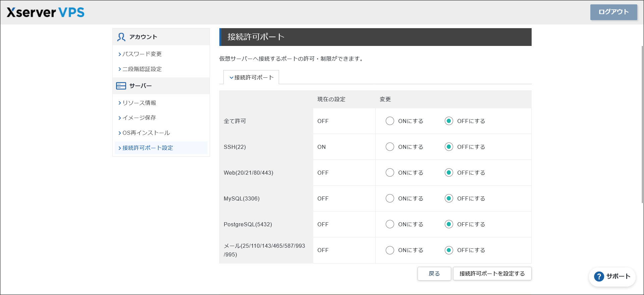The width and height of the screenshot is (644, 295).
Task: Select OFFにする for PostgreSQL(5432)
Action: [x=449, y=224]
